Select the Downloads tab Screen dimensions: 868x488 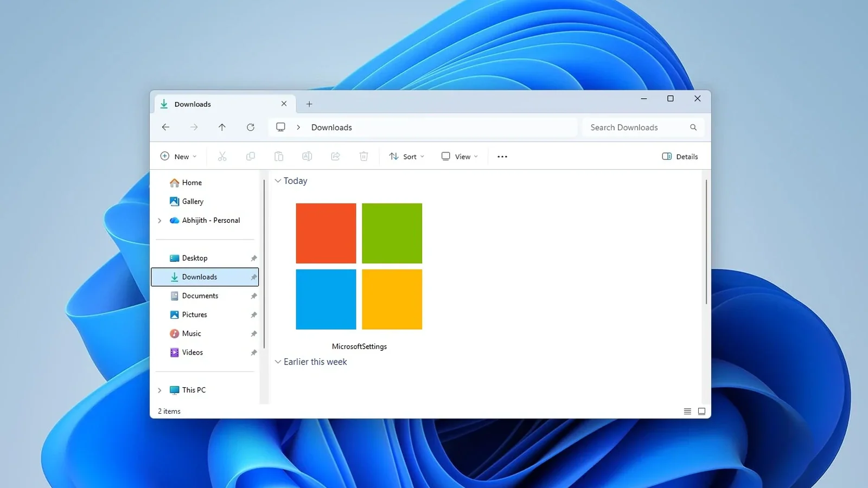pos(225,104)
